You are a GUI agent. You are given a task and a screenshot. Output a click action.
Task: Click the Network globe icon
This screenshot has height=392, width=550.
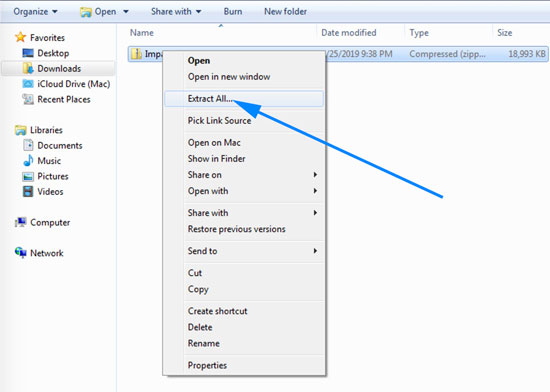click(x=20, y=252)
